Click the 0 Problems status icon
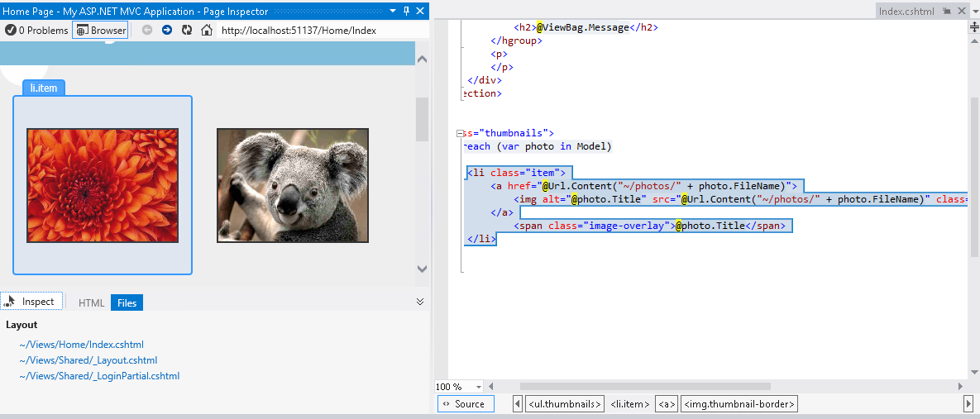Image resolution: width=980 pixels, height=419 pixels. pyautogui.click(x=10, y=31)
